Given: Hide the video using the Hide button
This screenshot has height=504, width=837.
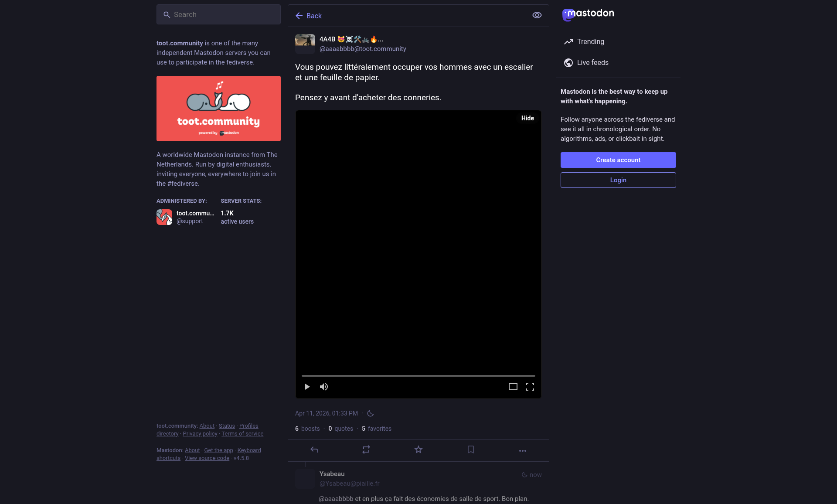Looking at the screenshot, I should tap(527, 118).
